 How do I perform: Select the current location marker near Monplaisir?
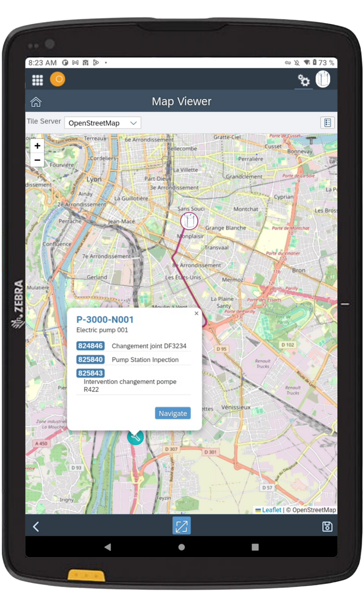pyautogui.click(x=189, y=221)
